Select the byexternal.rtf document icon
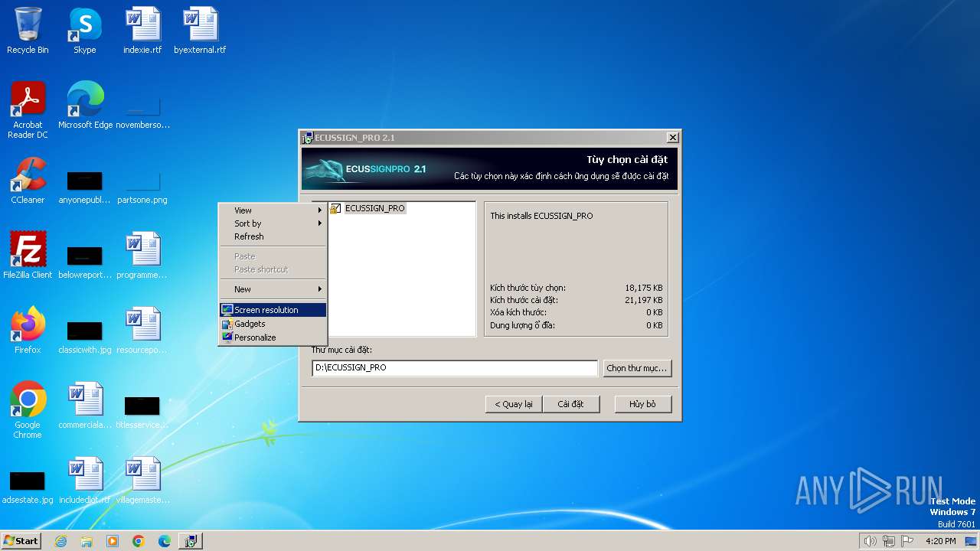 tap(200, 31)
